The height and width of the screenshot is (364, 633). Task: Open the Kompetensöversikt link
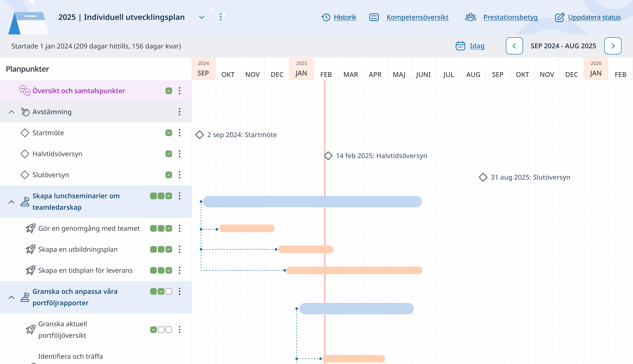pos(417,17)
